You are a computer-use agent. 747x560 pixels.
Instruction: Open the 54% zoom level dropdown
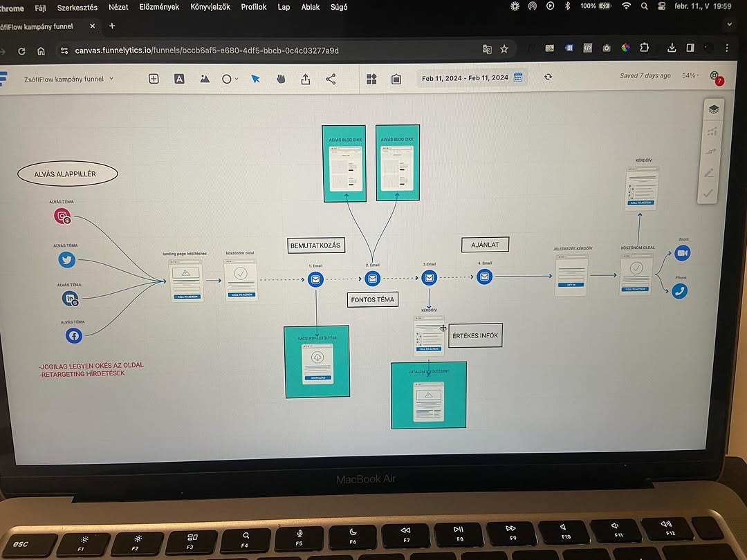tap(691, 75)
